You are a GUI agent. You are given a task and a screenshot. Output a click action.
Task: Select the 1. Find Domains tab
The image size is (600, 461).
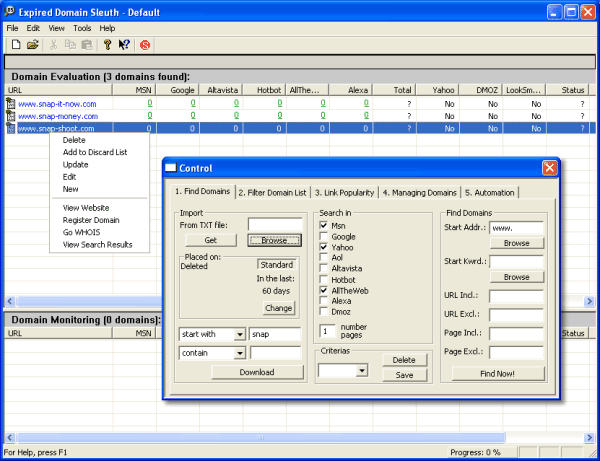[x=202, y=191]
